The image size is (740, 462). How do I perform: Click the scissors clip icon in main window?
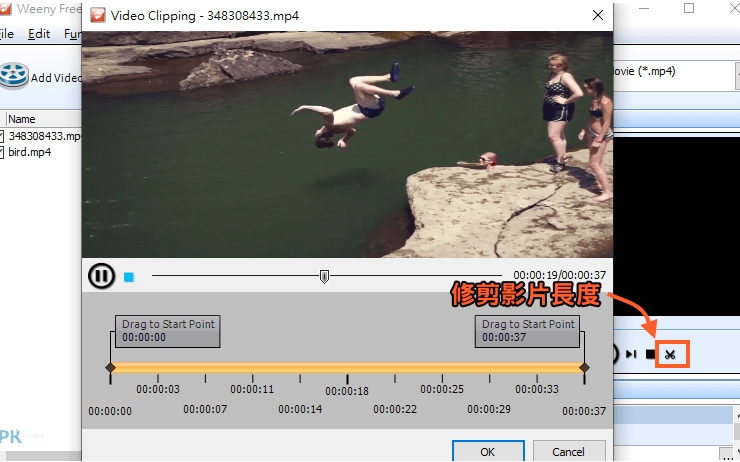671,354
